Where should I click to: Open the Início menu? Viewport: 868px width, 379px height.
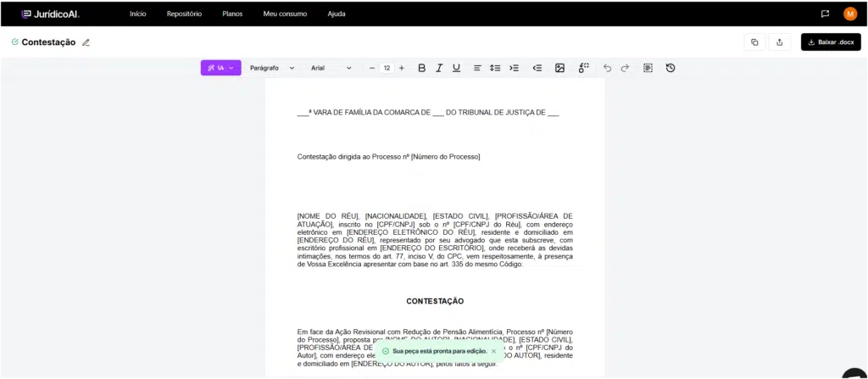click(138, 14)
